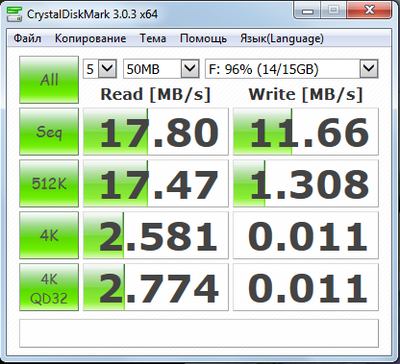Start the 4K random test
This screenshot has width=400, height=364.
(x=49, y=235)
